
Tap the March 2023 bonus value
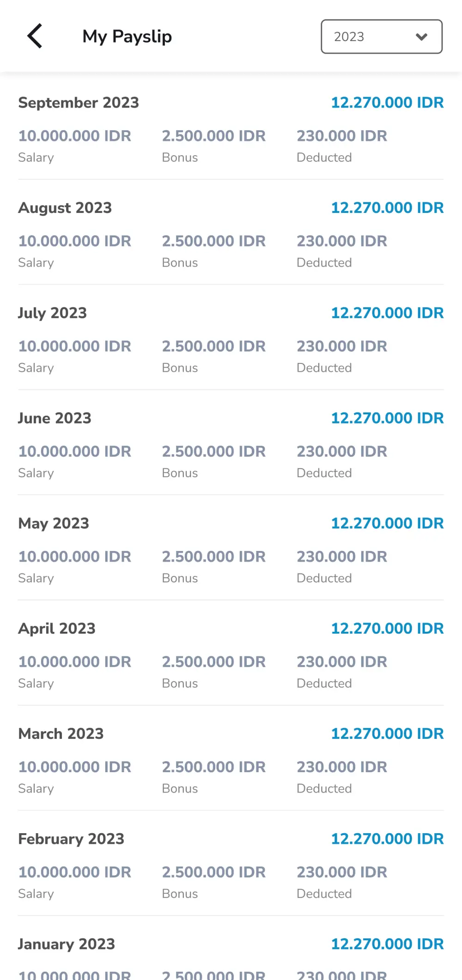point(213,767)
